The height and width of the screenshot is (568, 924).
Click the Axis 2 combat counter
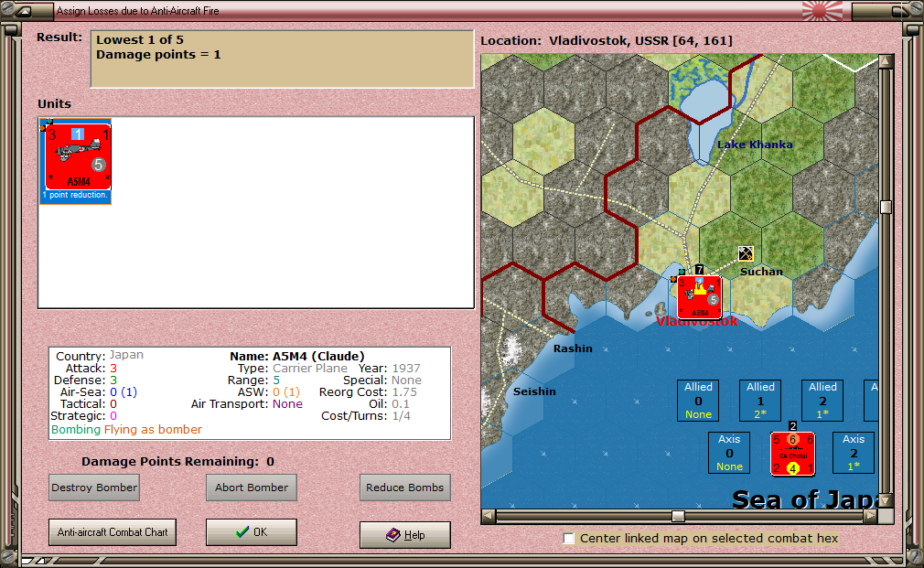853,452
